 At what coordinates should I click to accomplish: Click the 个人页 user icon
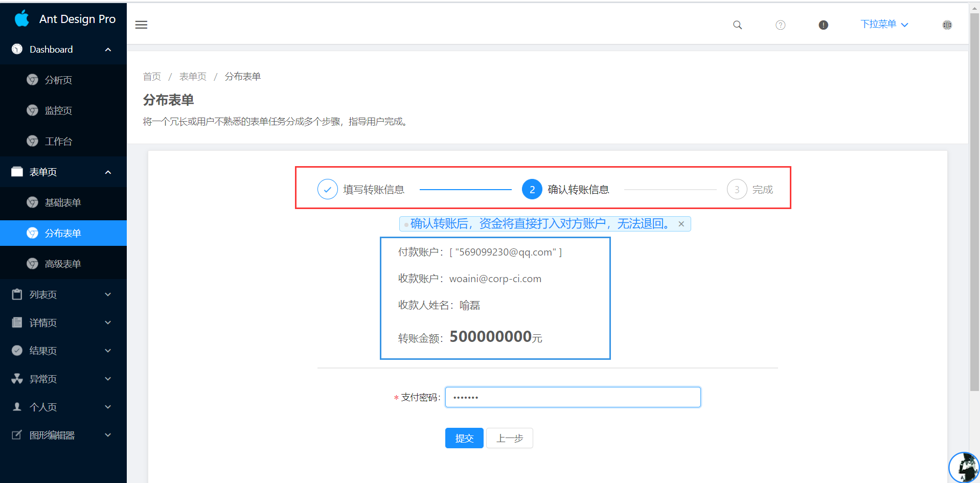coord(17,407)
